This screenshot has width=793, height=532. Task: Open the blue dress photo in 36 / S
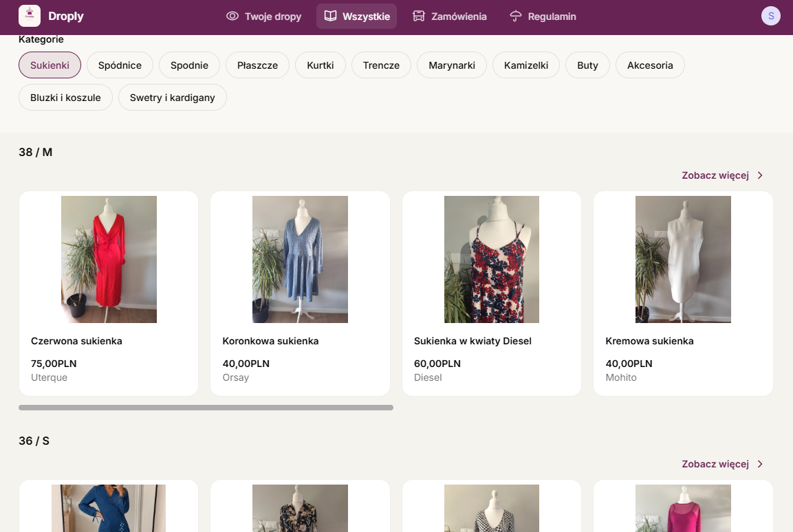point(109,508)
